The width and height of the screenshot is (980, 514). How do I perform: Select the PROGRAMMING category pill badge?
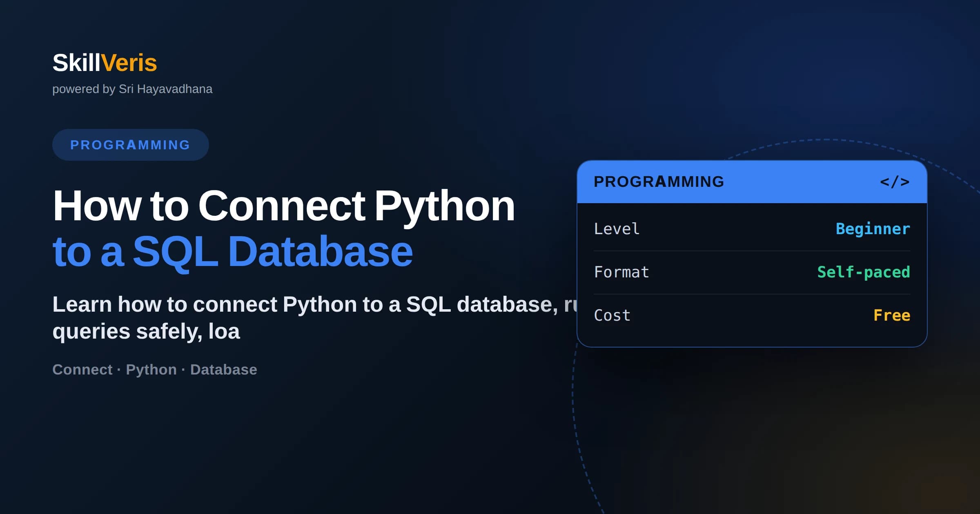131,145
